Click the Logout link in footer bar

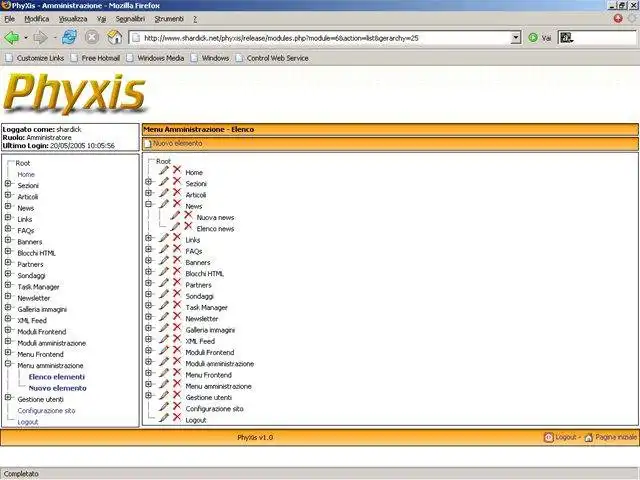click(566, 437)
